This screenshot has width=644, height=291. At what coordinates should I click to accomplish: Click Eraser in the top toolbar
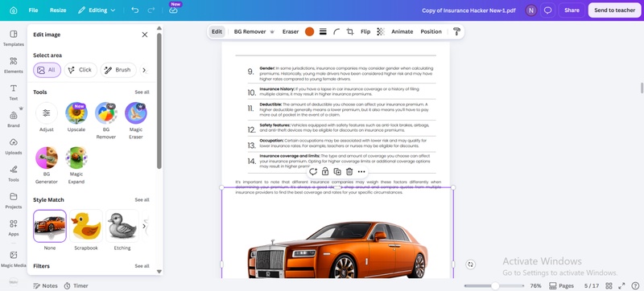coord(291,31)
